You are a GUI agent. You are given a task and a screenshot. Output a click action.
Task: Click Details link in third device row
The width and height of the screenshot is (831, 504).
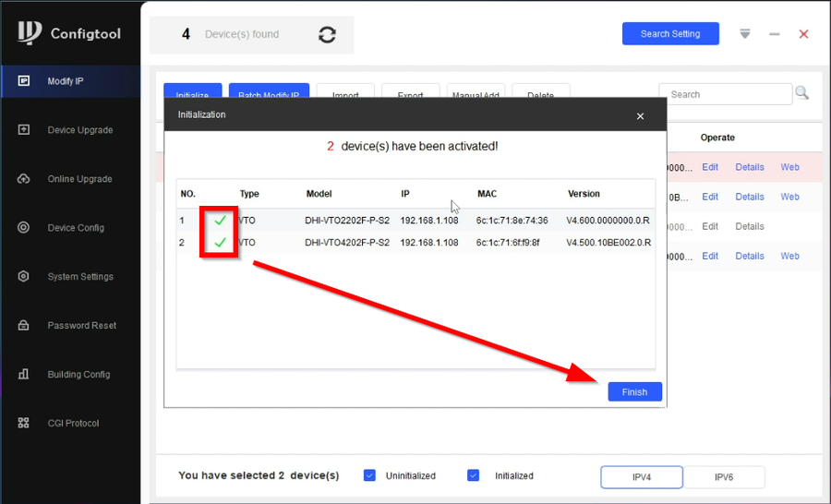[x=750, y=226]
